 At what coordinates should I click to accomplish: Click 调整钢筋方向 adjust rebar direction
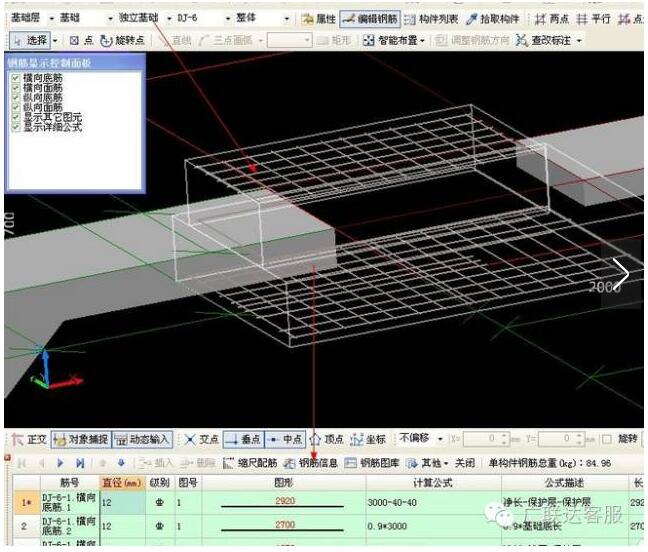coord(472,40)
